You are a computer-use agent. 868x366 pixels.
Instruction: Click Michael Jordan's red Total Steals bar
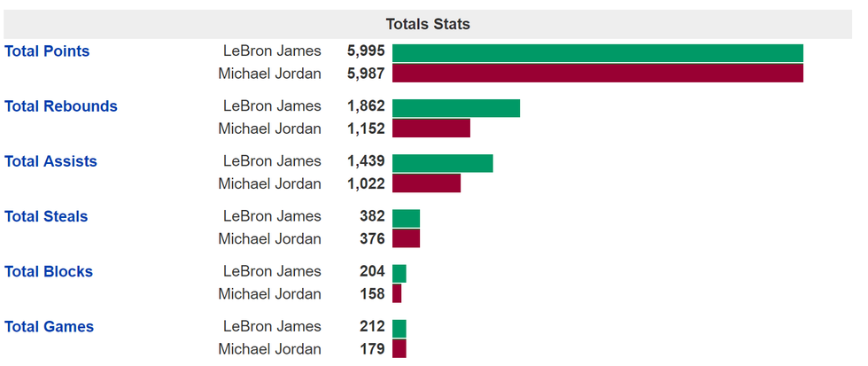pos(406,238)
